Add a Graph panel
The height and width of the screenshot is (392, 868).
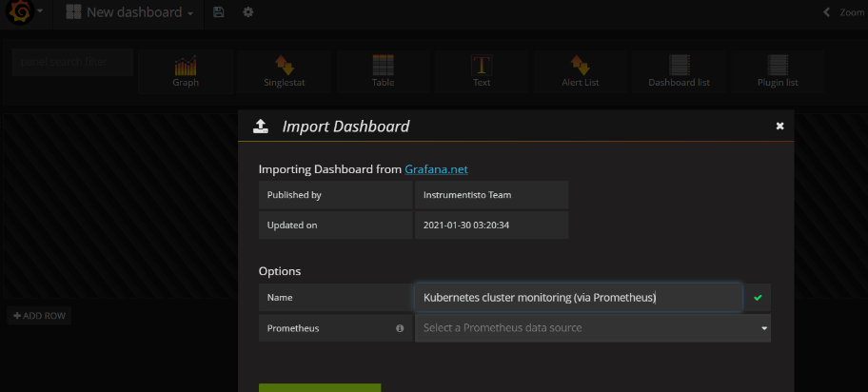(186, 72)
